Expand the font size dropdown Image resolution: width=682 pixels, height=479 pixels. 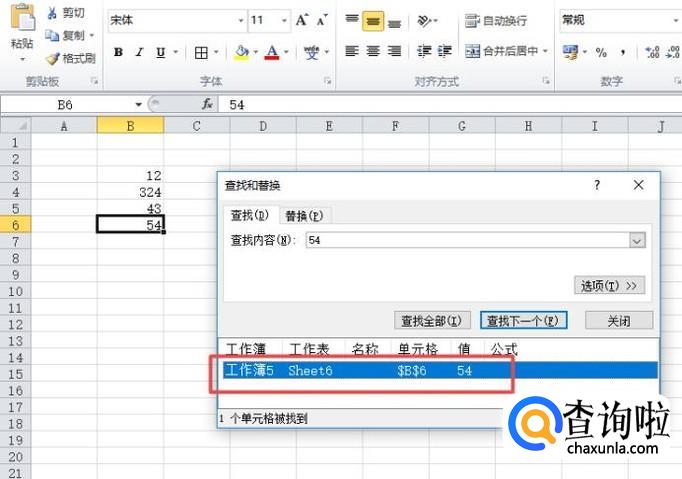285,20
